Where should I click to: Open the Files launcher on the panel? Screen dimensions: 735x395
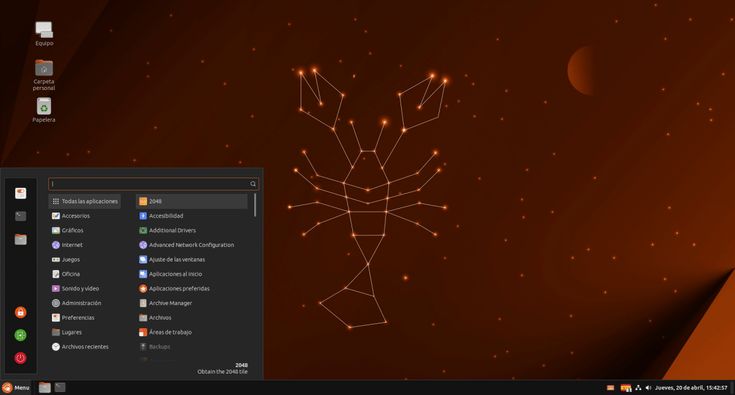tap(45, 388)
